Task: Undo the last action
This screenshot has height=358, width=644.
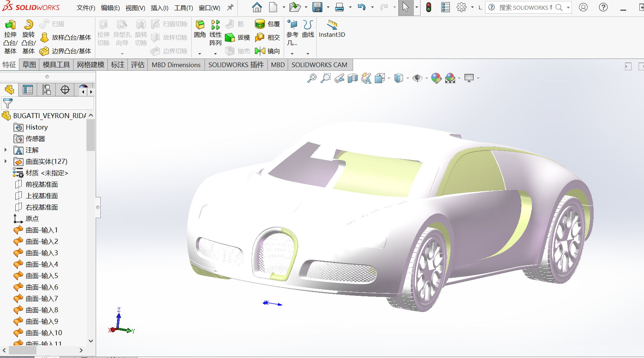Action: click(362, 7)
